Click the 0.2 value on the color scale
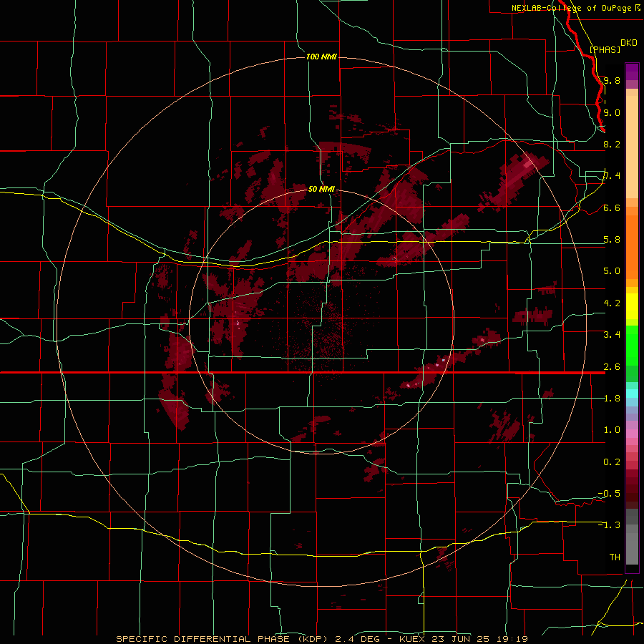Screen dimensions: 644x644 [612, 462]
